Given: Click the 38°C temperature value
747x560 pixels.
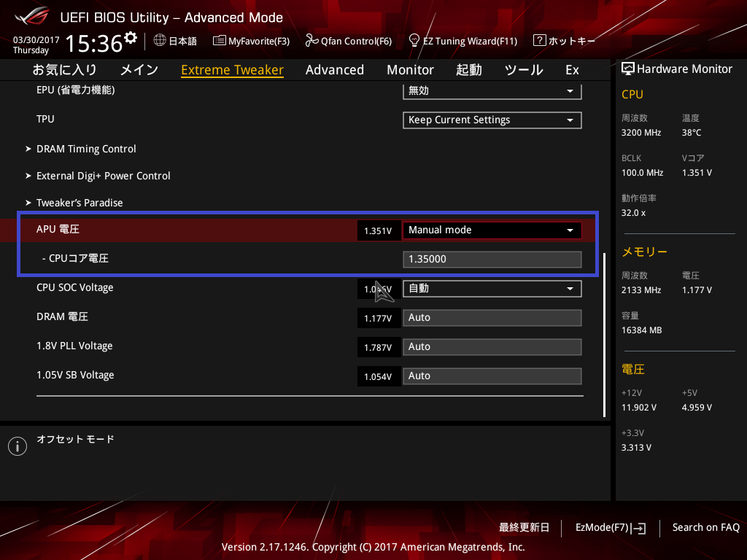Looking at the screenshot, I should [692, 133].
